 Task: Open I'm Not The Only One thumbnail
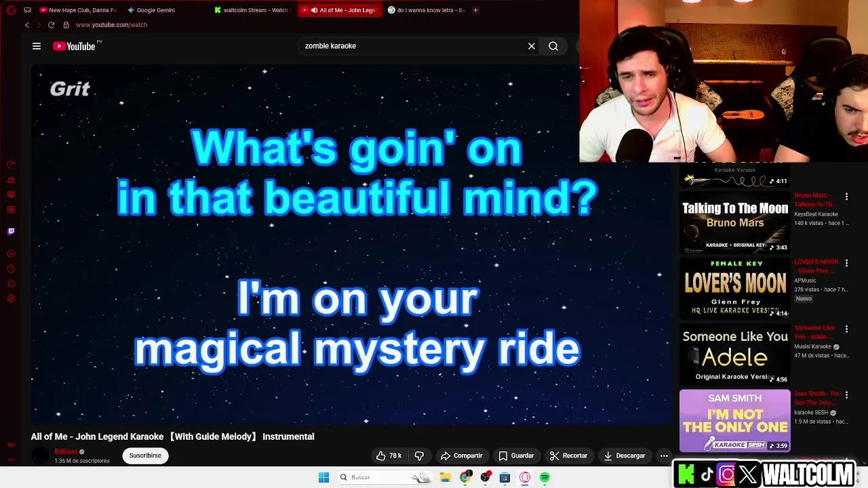click(x=735, y=420)
